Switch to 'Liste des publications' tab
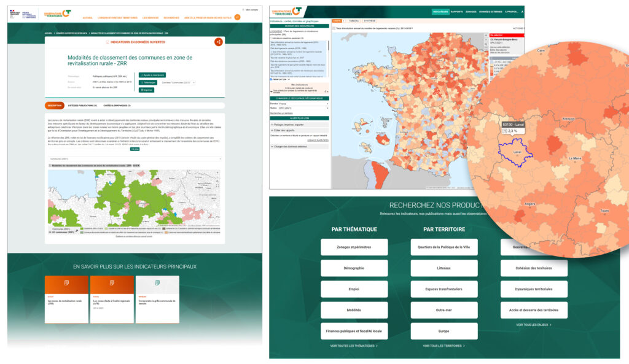The image size is (629, 364). point(82,105)
